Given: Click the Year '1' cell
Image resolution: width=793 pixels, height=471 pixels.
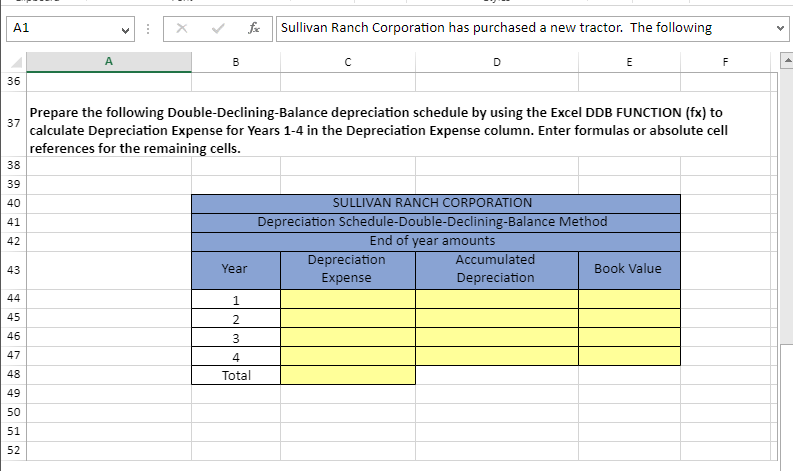Looking at the screenshot, I should coord(236,299).
